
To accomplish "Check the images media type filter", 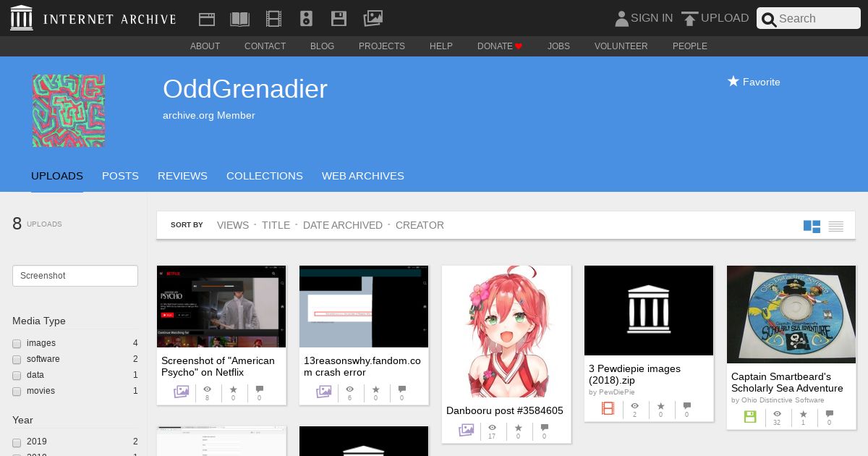I will click(x=17, y=344).
